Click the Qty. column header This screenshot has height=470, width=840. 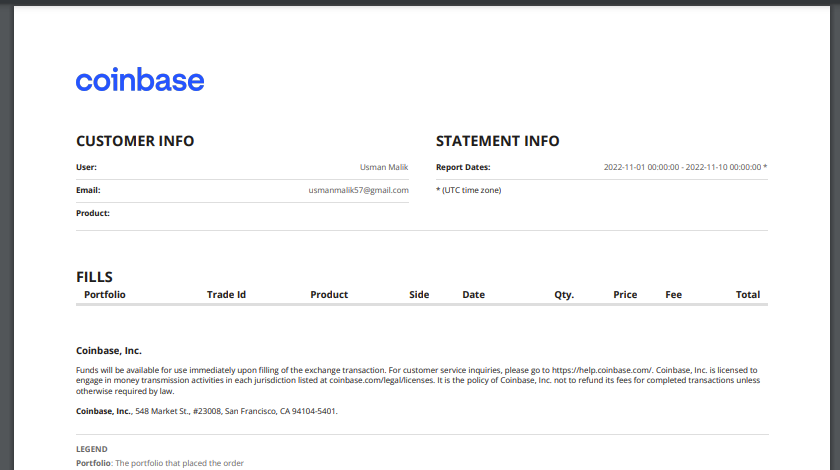pos(564,295)
